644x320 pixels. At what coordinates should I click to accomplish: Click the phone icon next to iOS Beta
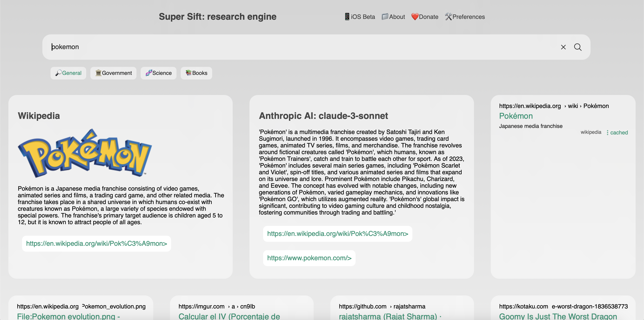pos(347,17)
